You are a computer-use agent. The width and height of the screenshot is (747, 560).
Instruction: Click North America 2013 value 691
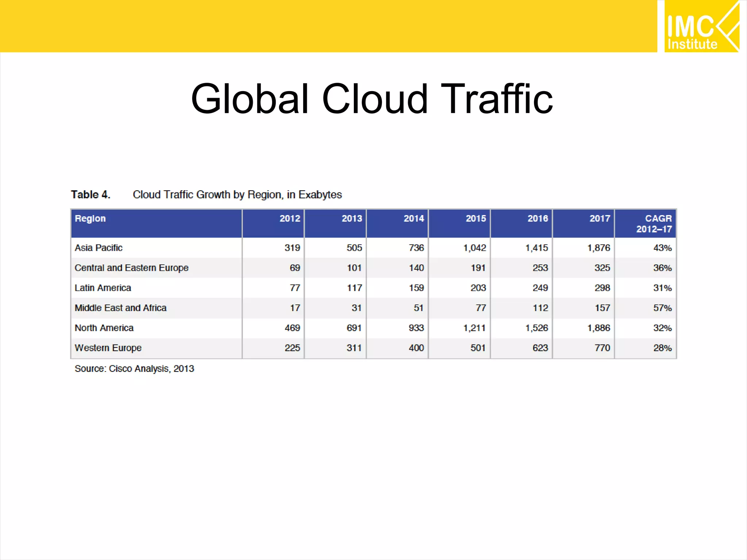point(355,328)
